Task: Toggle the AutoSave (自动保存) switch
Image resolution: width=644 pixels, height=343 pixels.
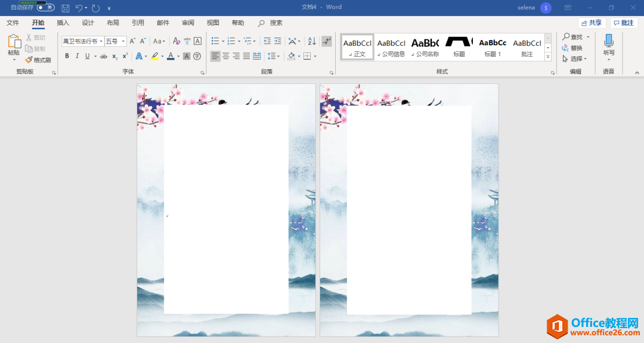Action: pyautogui.click(x=45, y=8)
